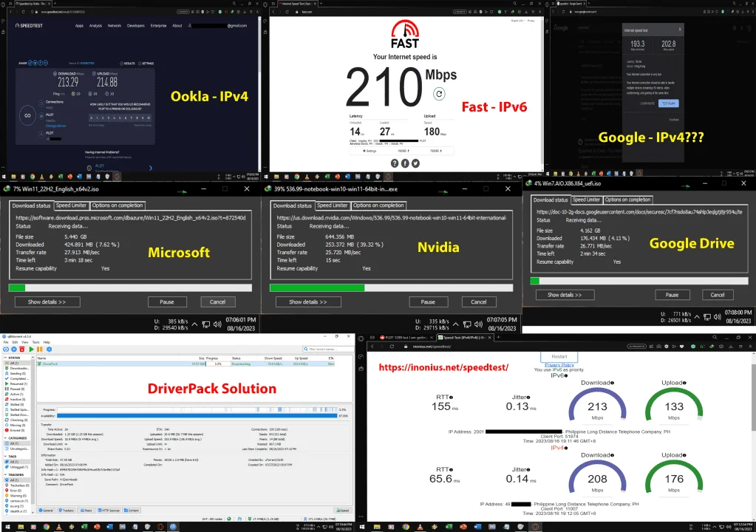Click qBittorrent blue availability bar
Screen dimensions: 756x532
(x=197, y=415)
